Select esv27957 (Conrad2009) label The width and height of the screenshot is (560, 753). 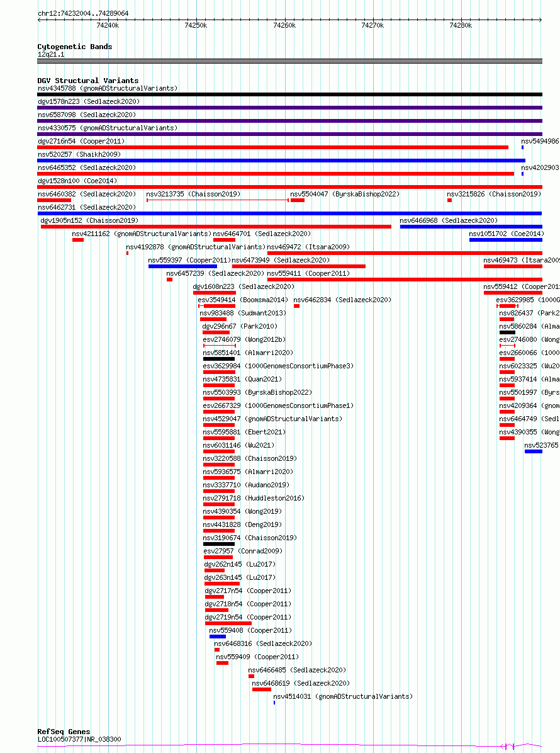pos(243,552)
